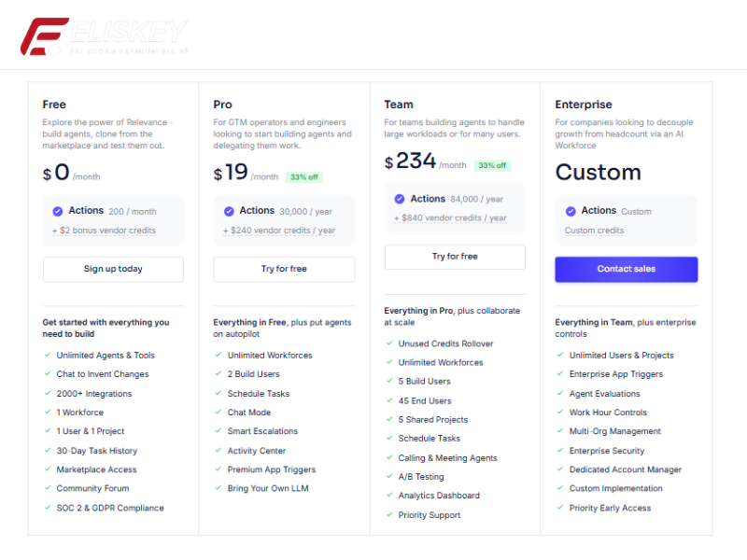Open the +$2 bonus vendor credits link

point(104,231)
